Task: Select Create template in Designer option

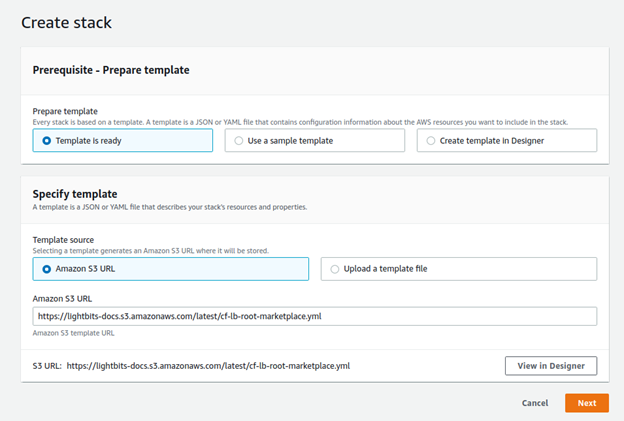Action: 507,140
